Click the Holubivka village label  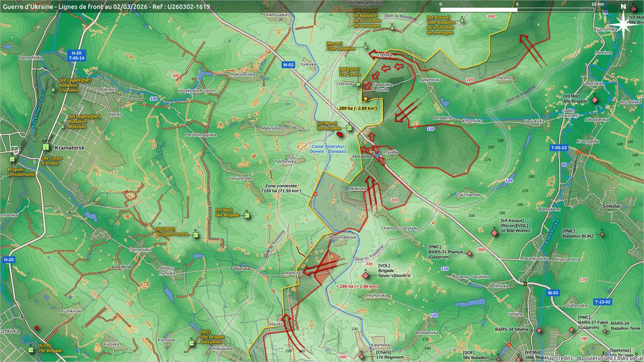[x=362, y=157]
